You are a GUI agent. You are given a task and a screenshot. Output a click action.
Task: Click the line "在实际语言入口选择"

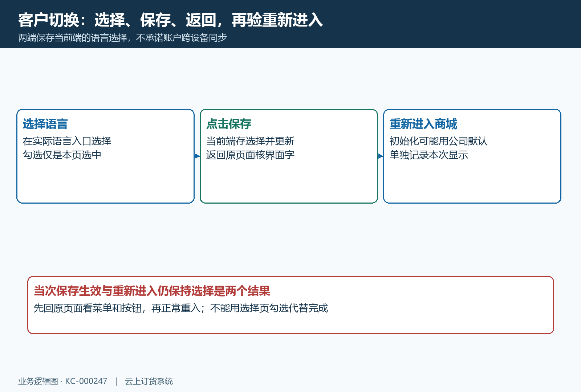[x=67, y=141]
